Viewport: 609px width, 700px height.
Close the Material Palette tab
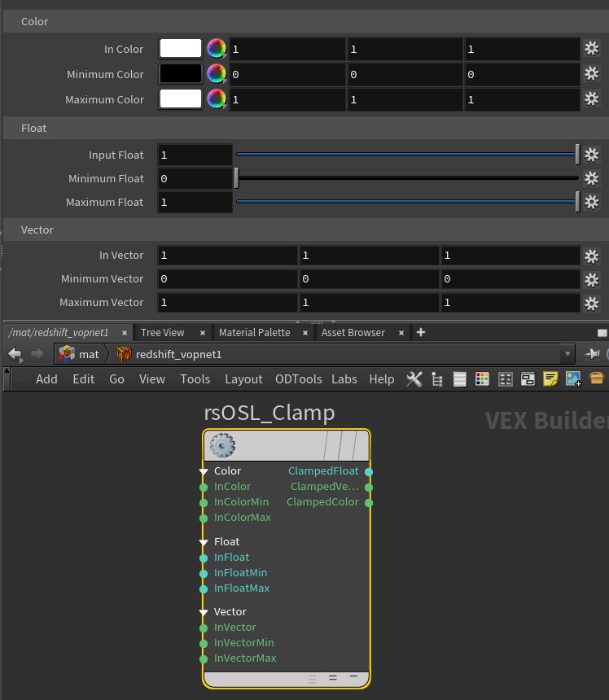point(305,333)
